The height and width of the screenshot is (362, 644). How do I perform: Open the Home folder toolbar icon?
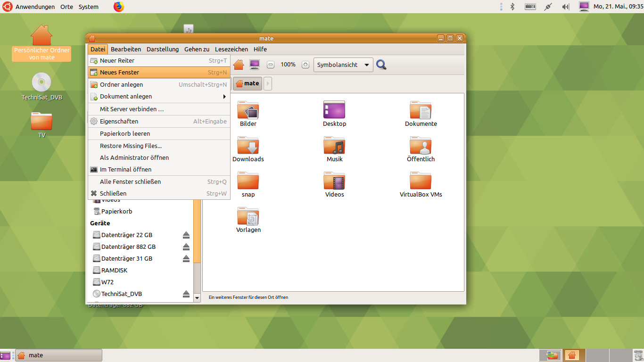point(239,65)
